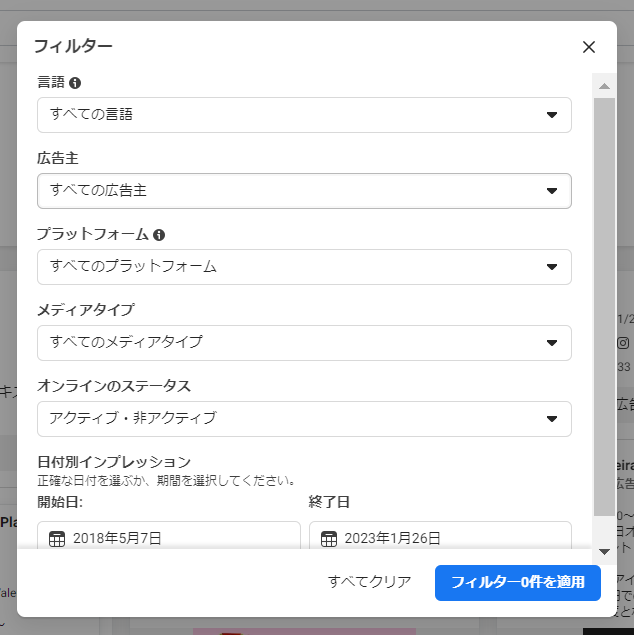
Task: Open the すべてのプラットフォーム dropdown
Action: 304,267
